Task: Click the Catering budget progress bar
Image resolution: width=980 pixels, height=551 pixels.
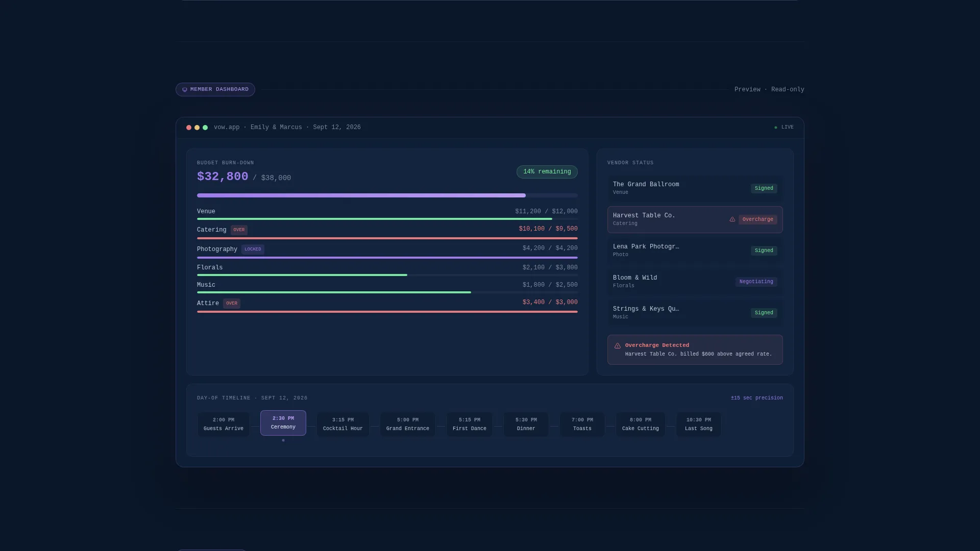Action: [x=387, y=238]
